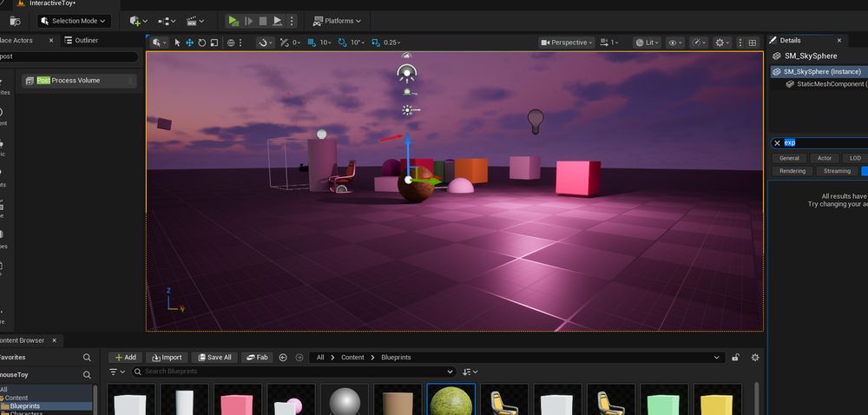
Task: Choose the Select objects arrow tool
Action: 177,43
